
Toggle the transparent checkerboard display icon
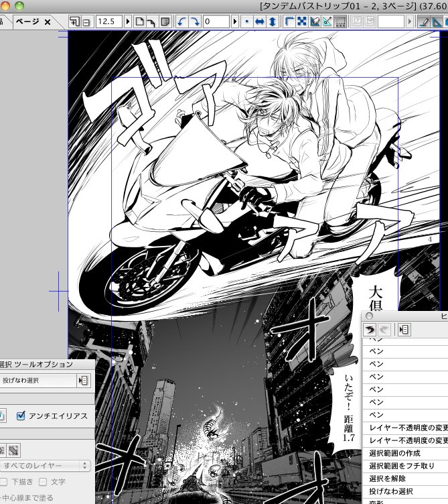[302, 21]
